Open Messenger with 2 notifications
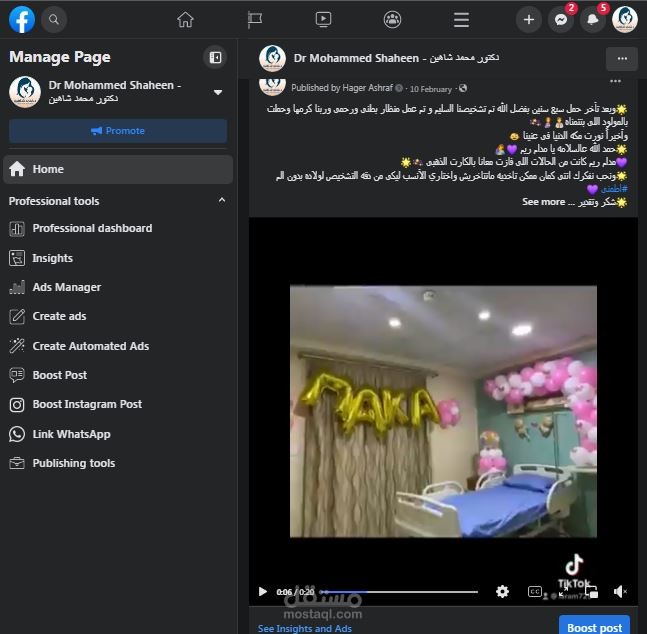647x634 pixels. click(x=561, y=19)
